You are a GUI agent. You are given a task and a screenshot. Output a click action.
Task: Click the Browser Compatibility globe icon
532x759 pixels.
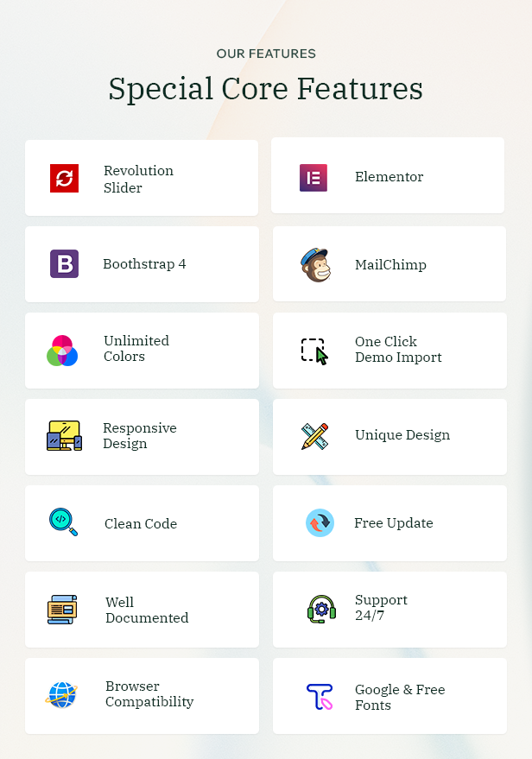tap(61, 695)
